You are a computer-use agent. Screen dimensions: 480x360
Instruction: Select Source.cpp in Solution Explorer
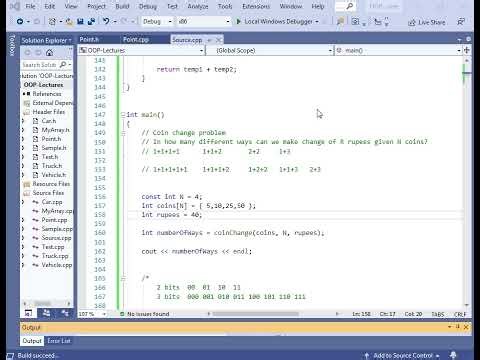[56, 238]
